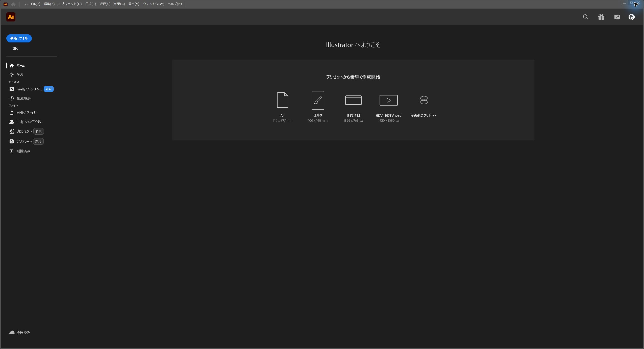Open the user account profile icon

pos(631,17)
